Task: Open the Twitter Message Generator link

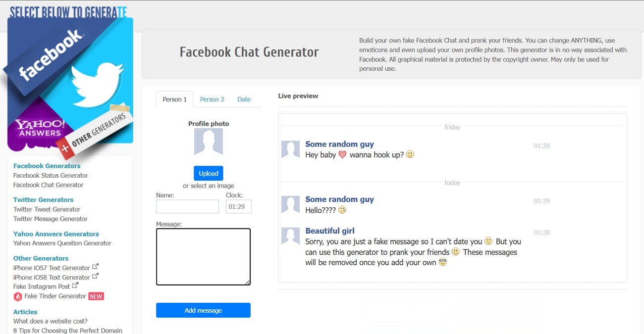Action: [x=51, y=219]
